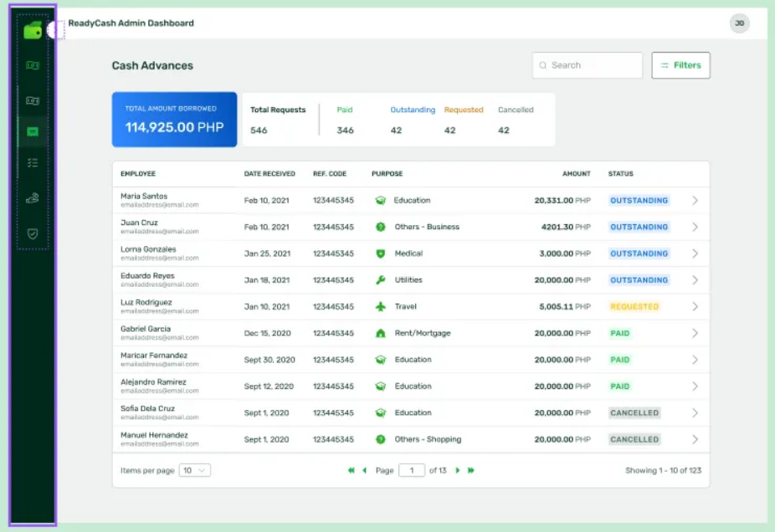This screenshot has width=775, height=532.
Task: Open the green banknote sidebar icon
Action: [x=33, y=65]
